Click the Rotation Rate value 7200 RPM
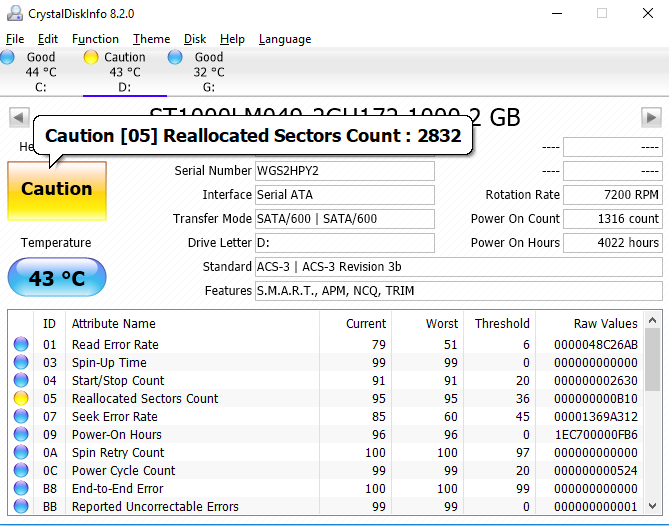The width and height of the screenshot is (669, 526). 613,195
